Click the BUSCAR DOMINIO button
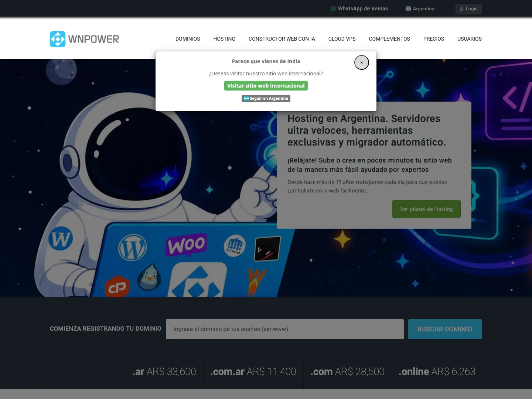Viewport: 532px width, 399px height. tap(445, 329)
